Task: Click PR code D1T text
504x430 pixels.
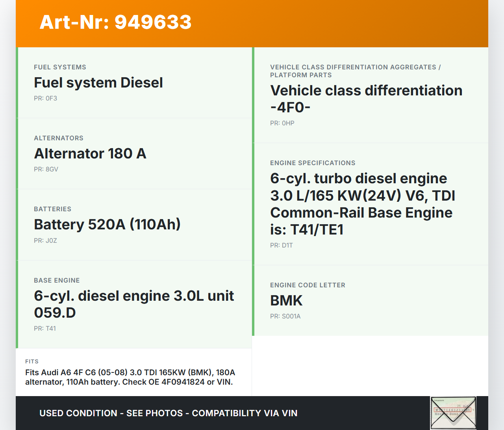Action: pyautogui.click(x=281, y=246)
